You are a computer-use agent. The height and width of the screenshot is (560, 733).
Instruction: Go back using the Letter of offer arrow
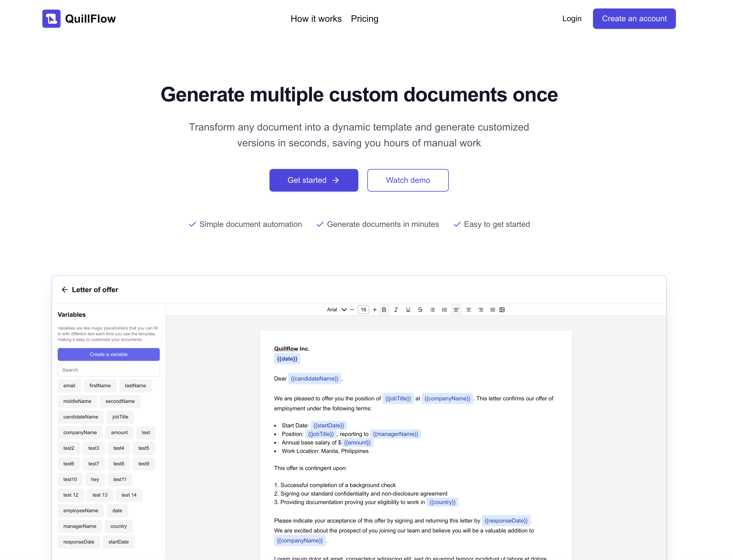tap(65, 290)
